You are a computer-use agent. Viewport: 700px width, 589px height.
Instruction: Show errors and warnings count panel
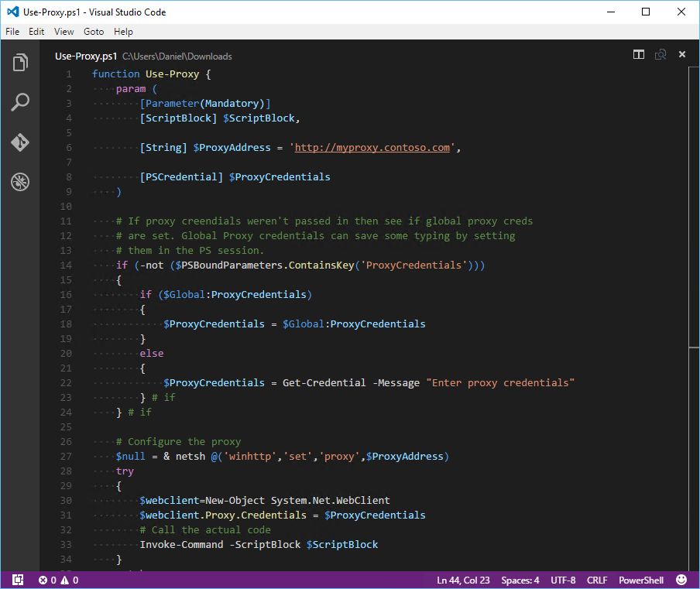click(x=59, y=580)
